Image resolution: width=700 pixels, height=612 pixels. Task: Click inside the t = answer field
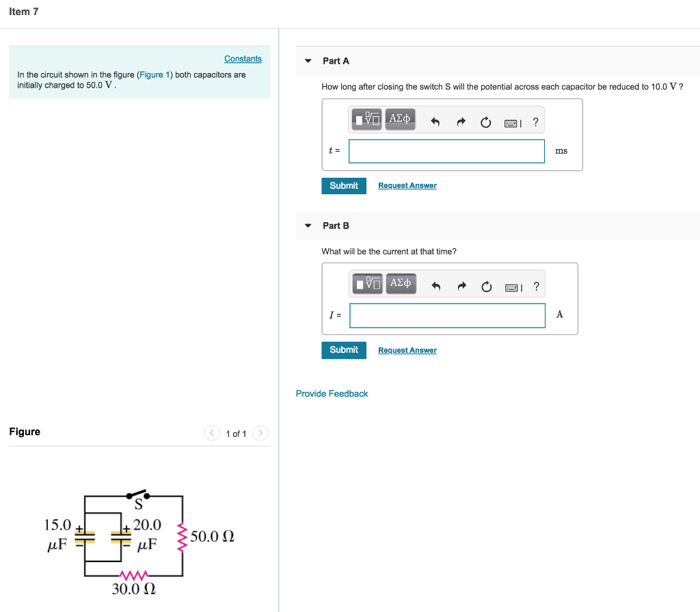click(x=446, y=150)
